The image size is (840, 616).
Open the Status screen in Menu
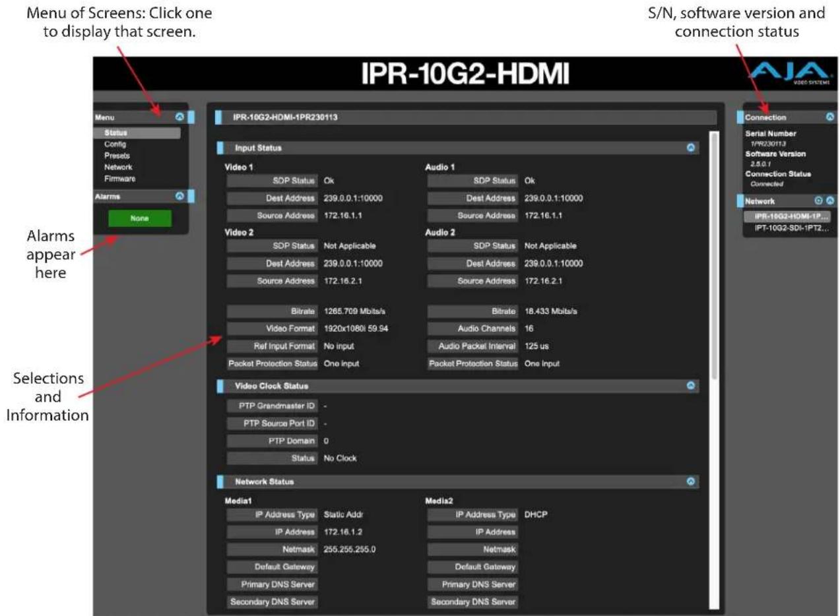pos(137,133)
